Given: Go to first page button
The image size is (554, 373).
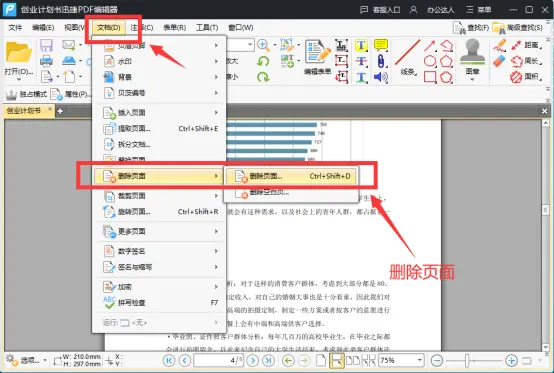Looking at the screenshot, I should pos(169,361).
